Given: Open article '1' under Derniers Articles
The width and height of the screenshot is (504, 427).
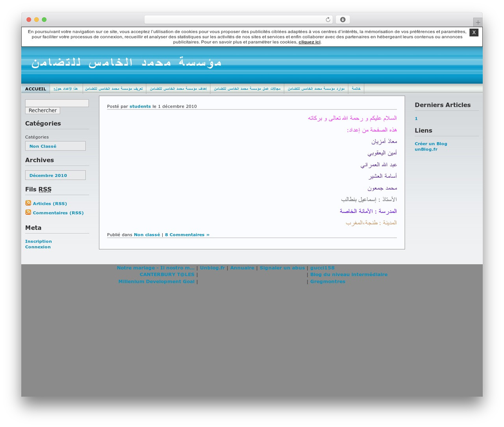Looking at the screenshot, I should pyautogui.click(x=416, y=119).
